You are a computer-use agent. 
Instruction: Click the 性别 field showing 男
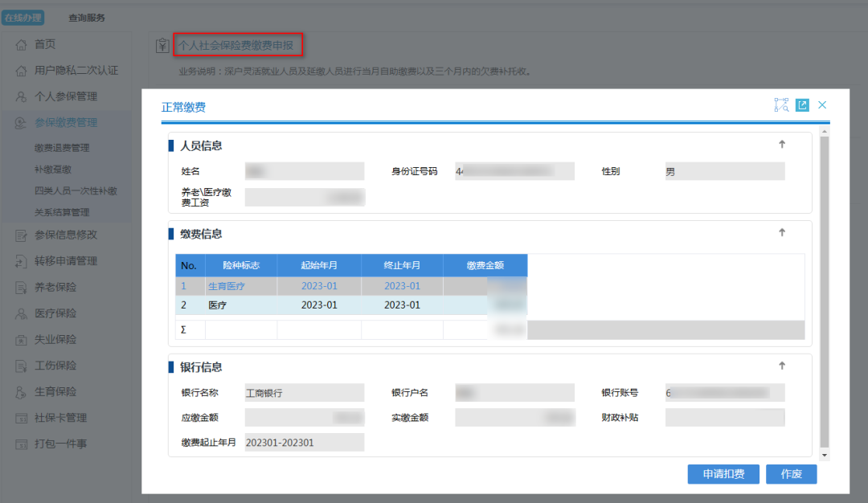coord(725,171)
